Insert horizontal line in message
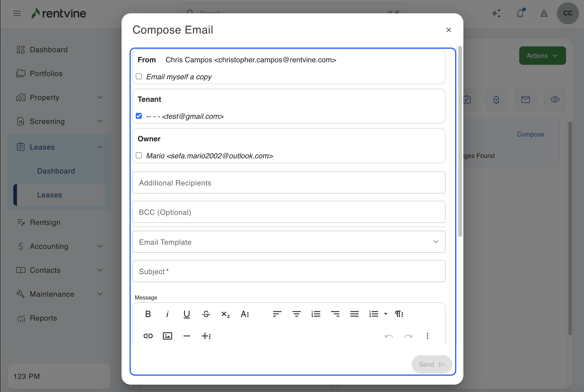Image resolution: width=584 pixels, height=392 pixels. 187,336
